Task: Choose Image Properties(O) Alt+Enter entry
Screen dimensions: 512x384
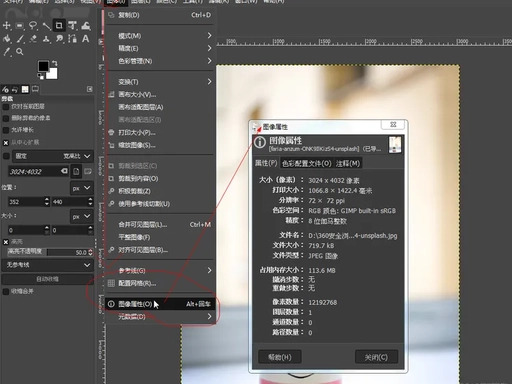Action: pyautogui.click(x=161, y=304)
